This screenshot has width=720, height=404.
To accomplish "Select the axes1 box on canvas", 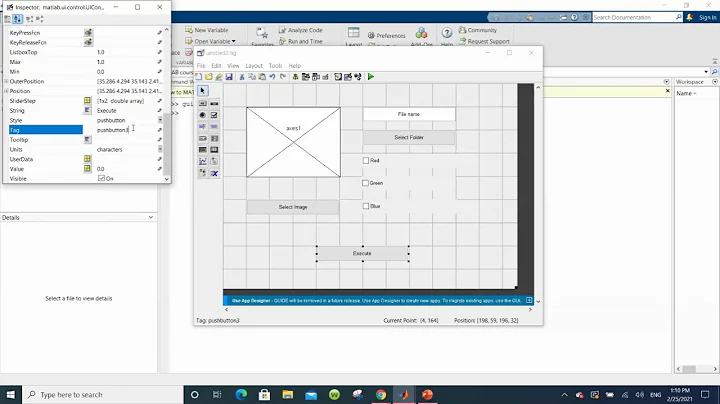I will point(293,142).
